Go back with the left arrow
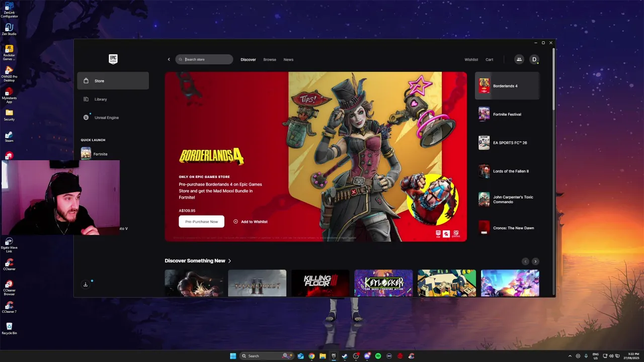The image size is (644, 362). tap(169, 59)
